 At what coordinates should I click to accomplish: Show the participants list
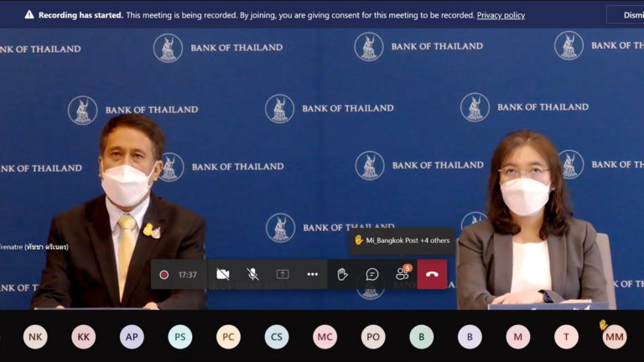pyautogui.click(x=402, y=273)
